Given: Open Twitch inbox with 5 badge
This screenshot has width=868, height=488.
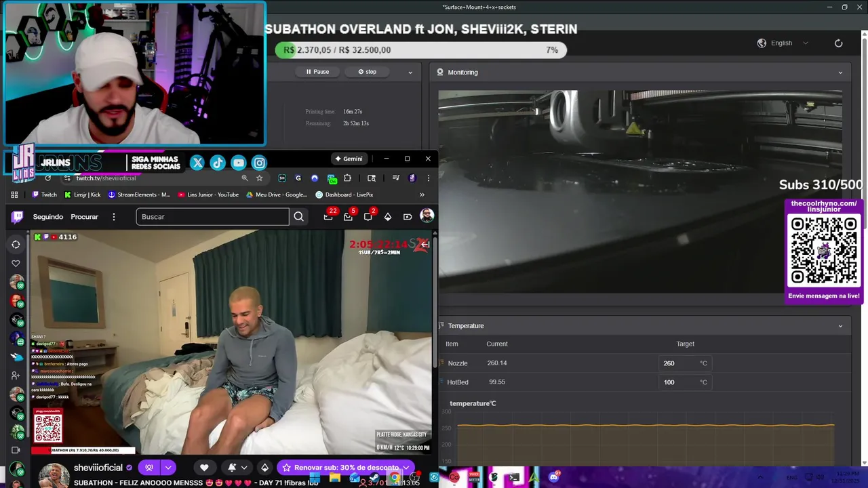Looking at the screenshot, I should [x=349, y=216].
